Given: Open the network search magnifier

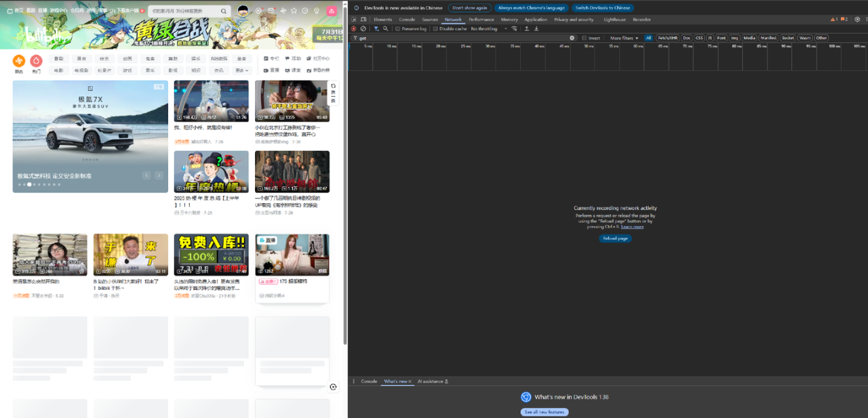Looking at the screenshot, I should coord(385,28).
